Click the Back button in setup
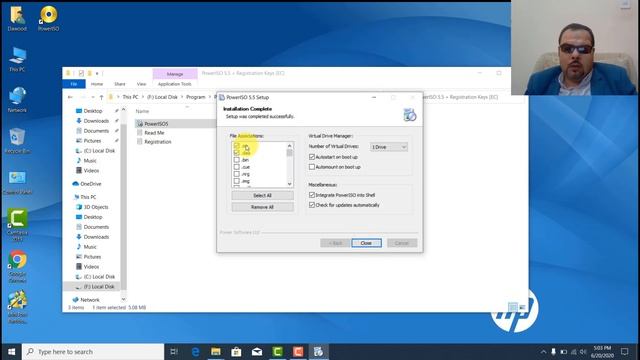This screenshot has height=360, width=640. (335, 243)
